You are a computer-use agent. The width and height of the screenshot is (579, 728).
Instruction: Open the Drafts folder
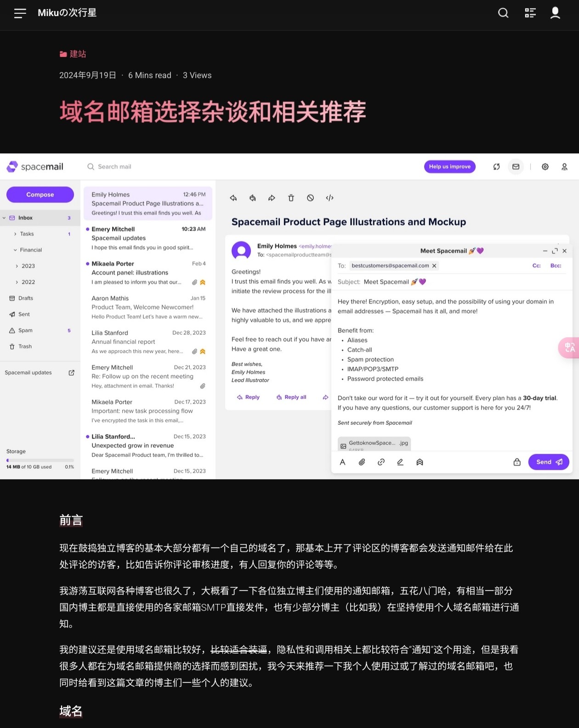click(40, 298)
